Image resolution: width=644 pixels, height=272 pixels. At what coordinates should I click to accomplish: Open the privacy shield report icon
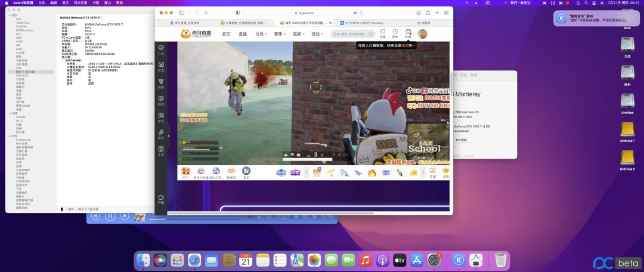pos(238,13)
